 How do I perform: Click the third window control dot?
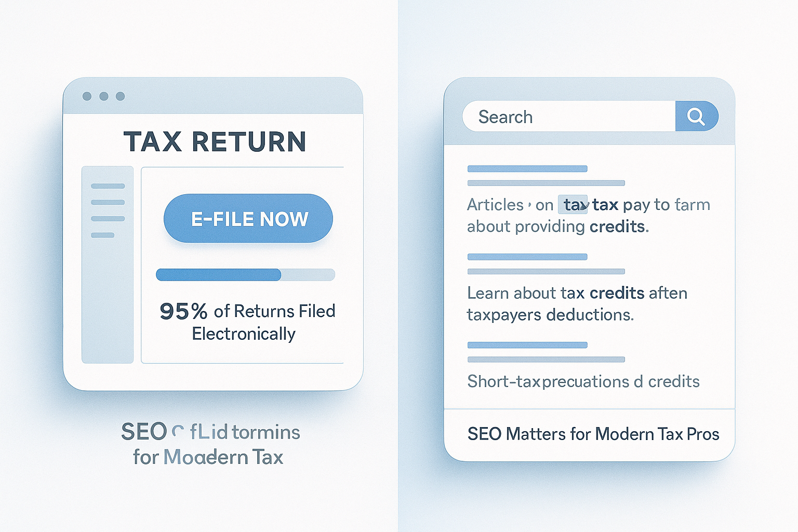click(x=121, y=96)
